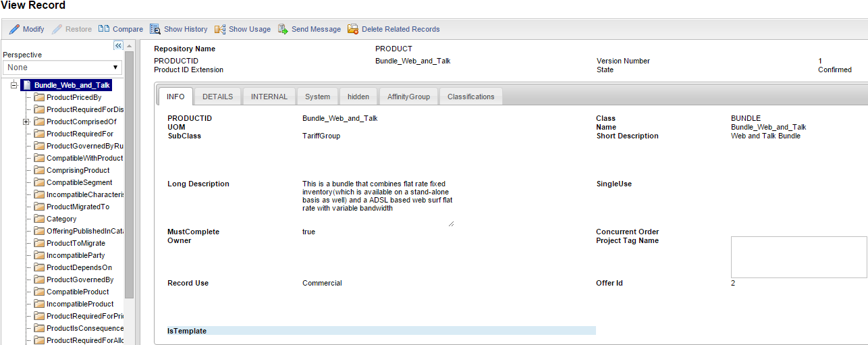Click the Modify button label
This screenshot has height=345, width=868.
click(x=33, y=29)
